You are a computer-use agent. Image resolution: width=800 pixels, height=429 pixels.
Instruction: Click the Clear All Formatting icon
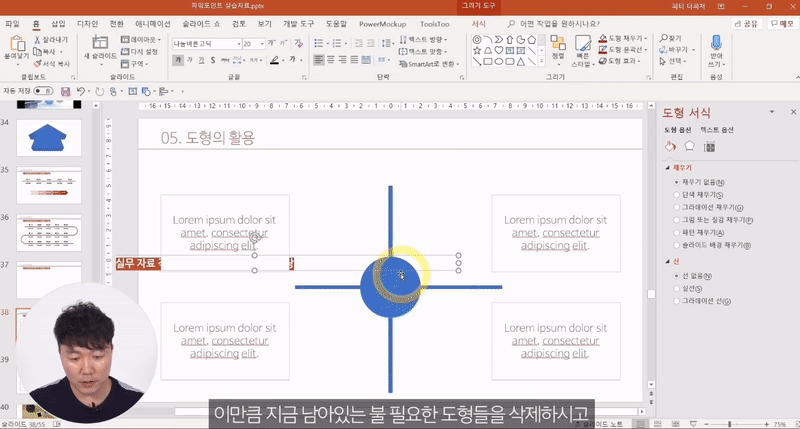coord(299,43)
